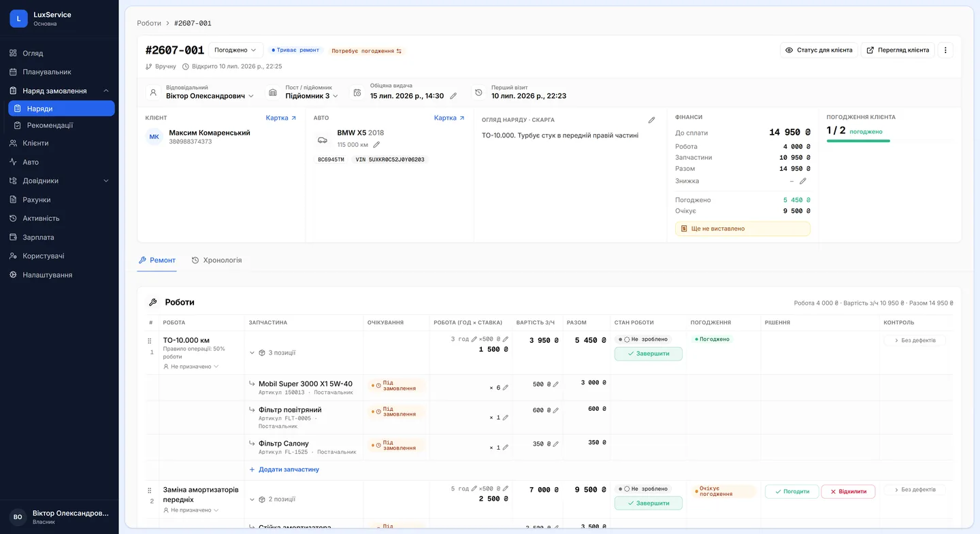
Task: Change the Підйомник 3 post dropdown
Action: coord(312,96)
